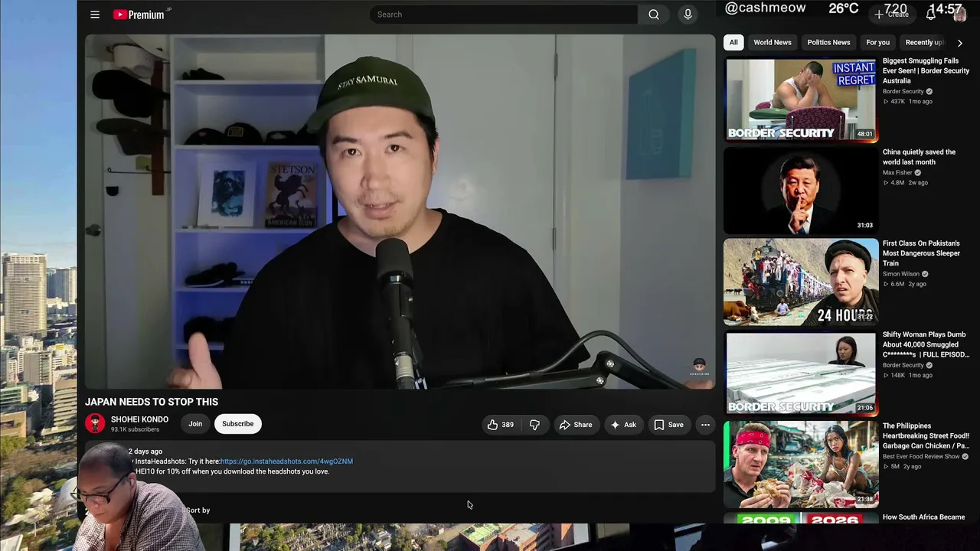Click the "93.1K subscribers" count
This screenshot has height=551, width=980.
135,430
